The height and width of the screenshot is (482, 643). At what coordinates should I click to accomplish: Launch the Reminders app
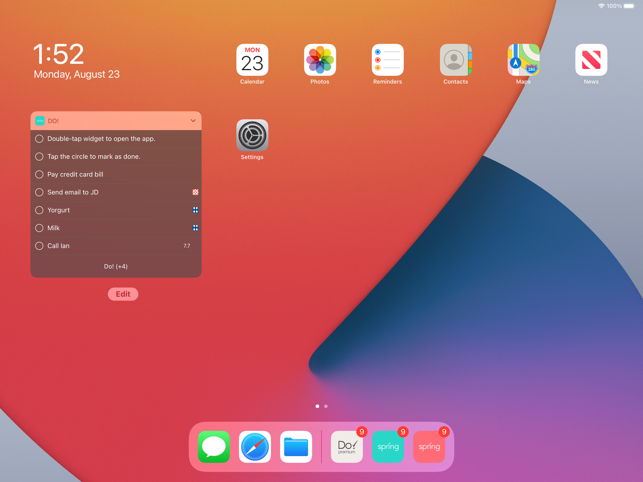[x=388, y=60]
